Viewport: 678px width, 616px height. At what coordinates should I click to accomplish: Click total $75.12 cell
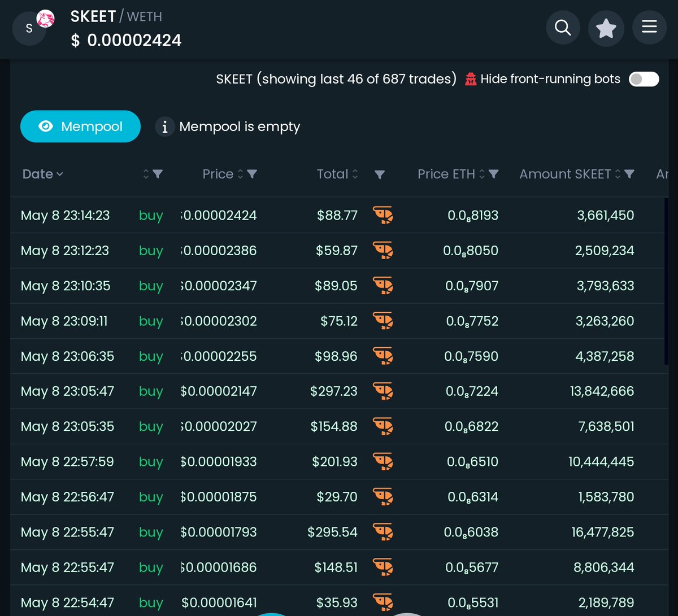click(338, 321)
